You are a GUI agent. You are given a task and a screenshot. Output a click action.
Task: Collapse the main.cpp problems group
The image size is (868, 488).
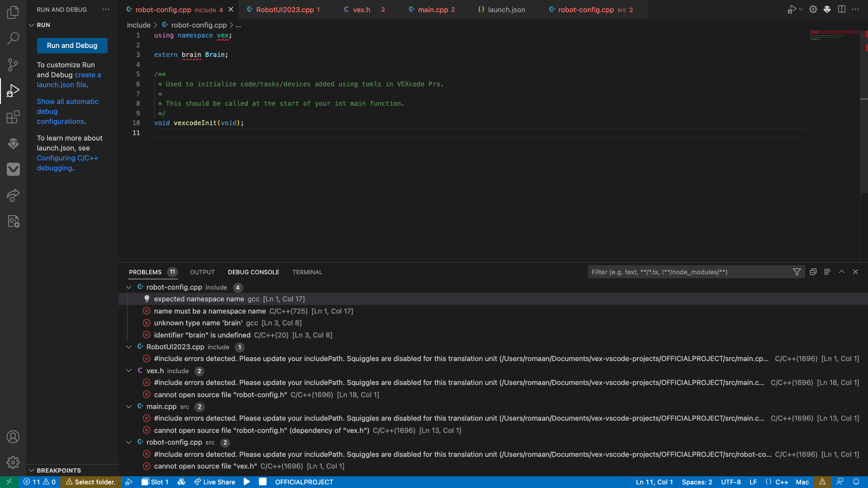pyautogui.click(x=129, y=407)
